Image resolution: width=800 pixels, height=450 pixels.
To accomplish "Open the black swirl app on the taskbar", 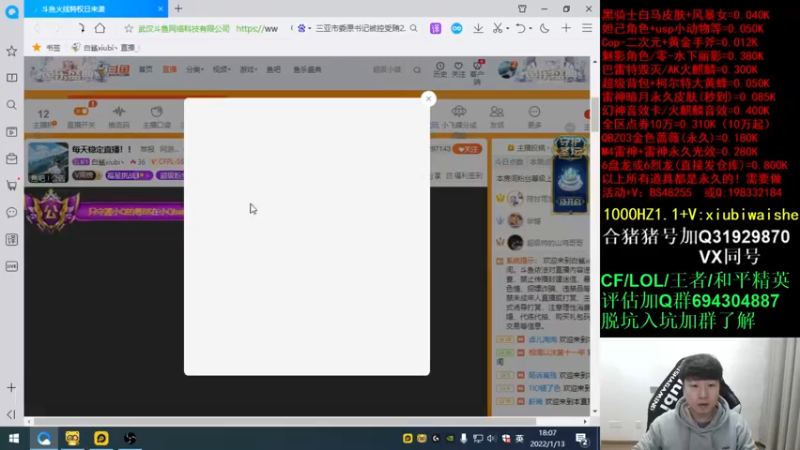I will point(130,438).
